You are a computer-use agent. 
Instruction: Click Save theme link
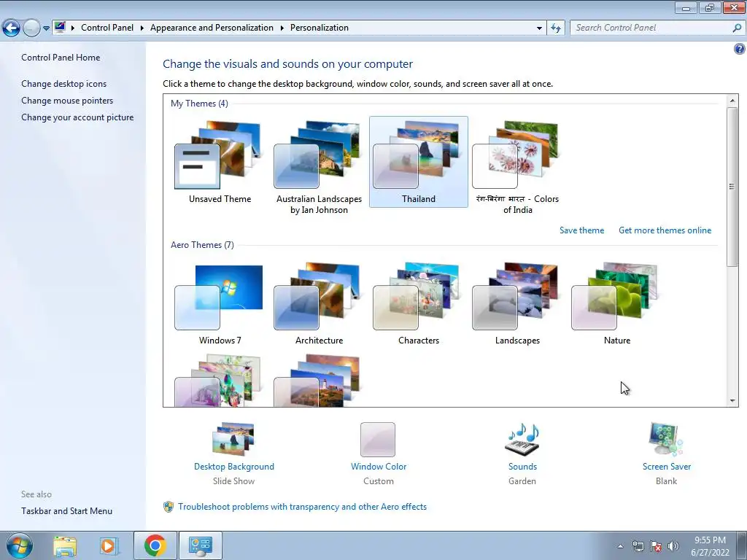(581, 230)
